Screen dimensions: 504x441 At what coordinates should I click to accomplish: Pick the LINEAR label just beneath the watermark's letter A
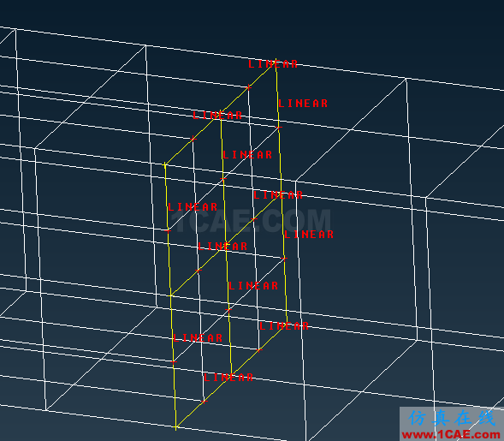pos(222,247)
